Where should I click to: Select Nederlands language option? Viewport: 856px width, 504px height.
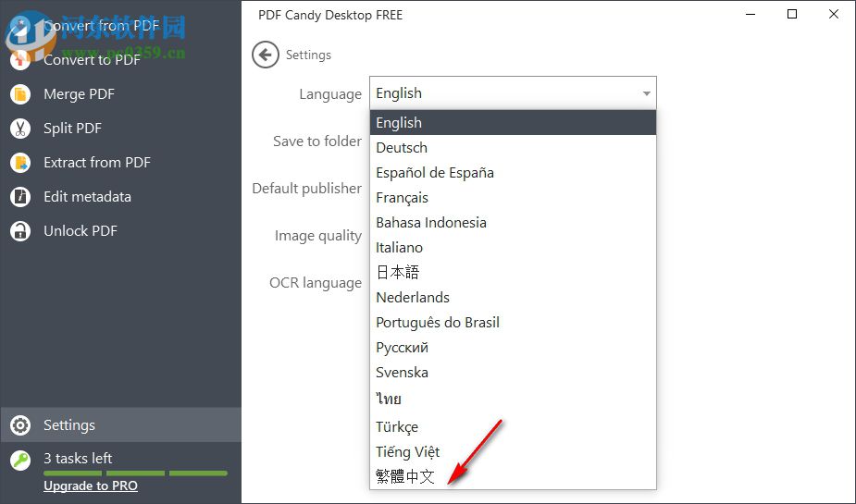514,298
